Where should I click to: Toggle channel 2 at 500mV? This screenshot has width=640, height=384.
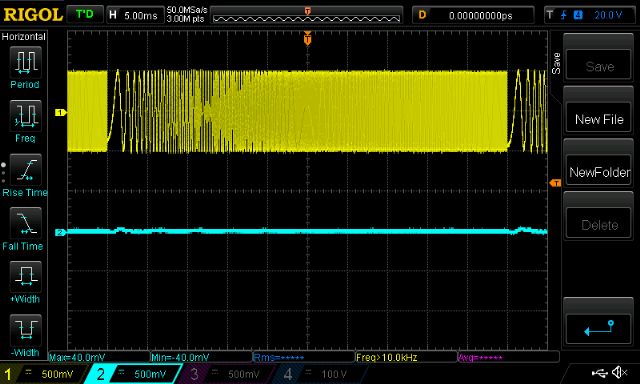tap(134, 374)
